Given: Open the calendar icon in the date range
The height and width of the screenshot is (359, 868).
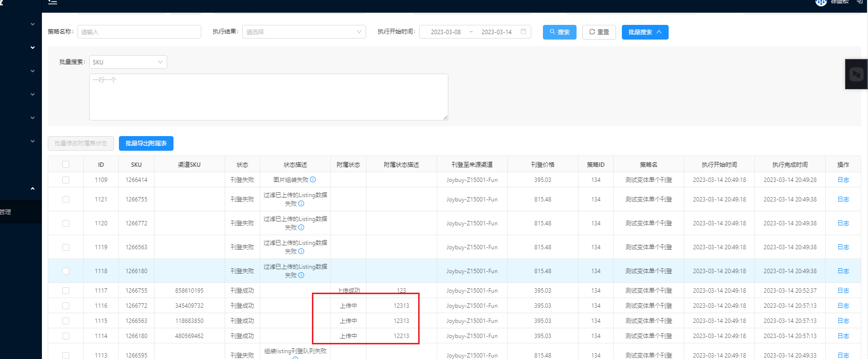Looking at the screenshot, I should [523, 32].
